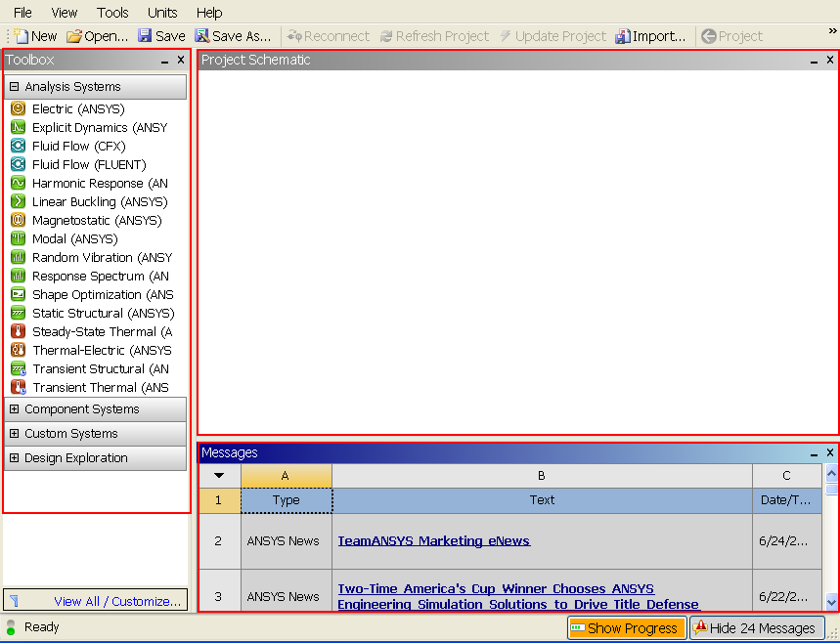Select the Harmonic Response icon
The image size is (840, 643).
point(18,183)
